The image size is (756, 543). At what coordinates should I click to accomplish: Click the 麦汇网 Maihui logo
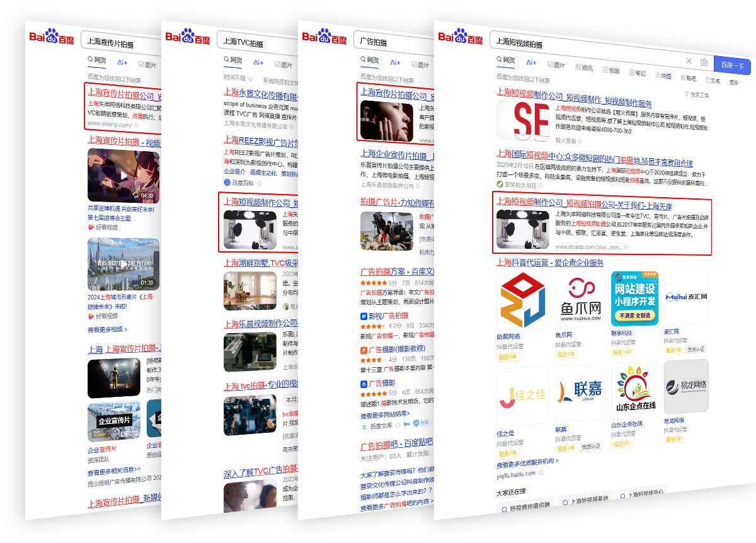click(x=686, y=297)
